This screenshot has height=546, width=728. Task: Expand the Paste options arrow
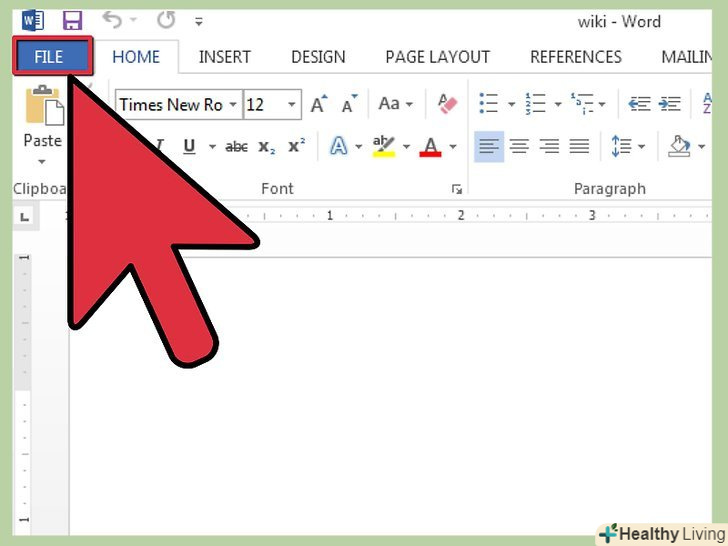[42, 162]
